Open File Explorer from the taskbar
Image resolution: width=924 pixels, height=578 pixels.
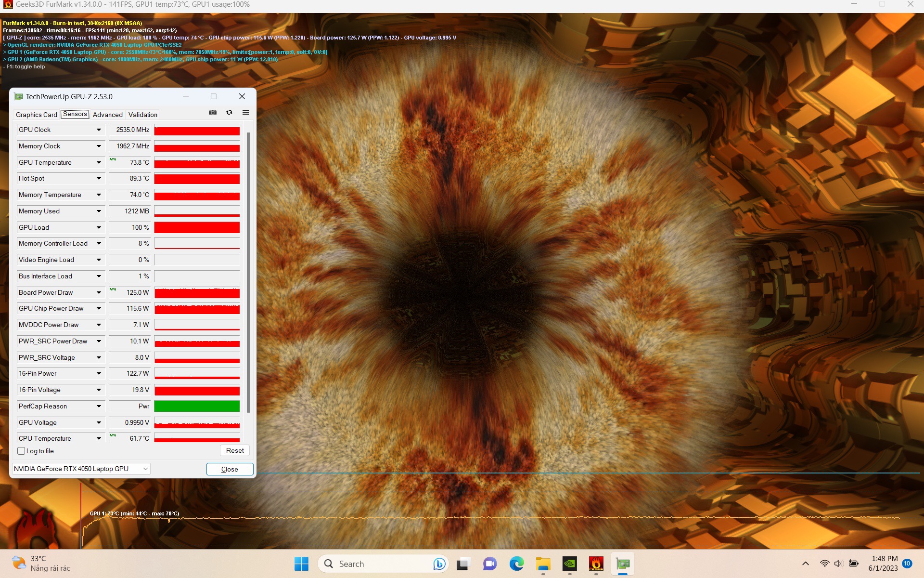tap(543, 564)
